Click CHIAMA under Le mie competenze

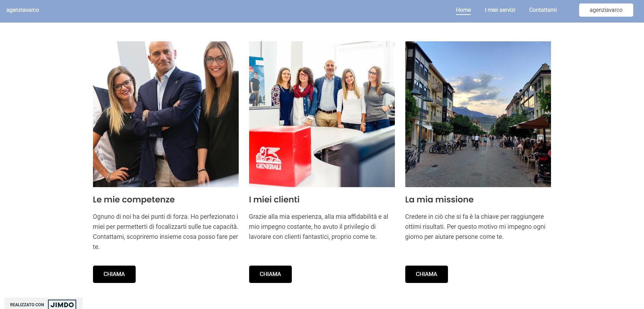pyautogui.click(x=114, y=274)
